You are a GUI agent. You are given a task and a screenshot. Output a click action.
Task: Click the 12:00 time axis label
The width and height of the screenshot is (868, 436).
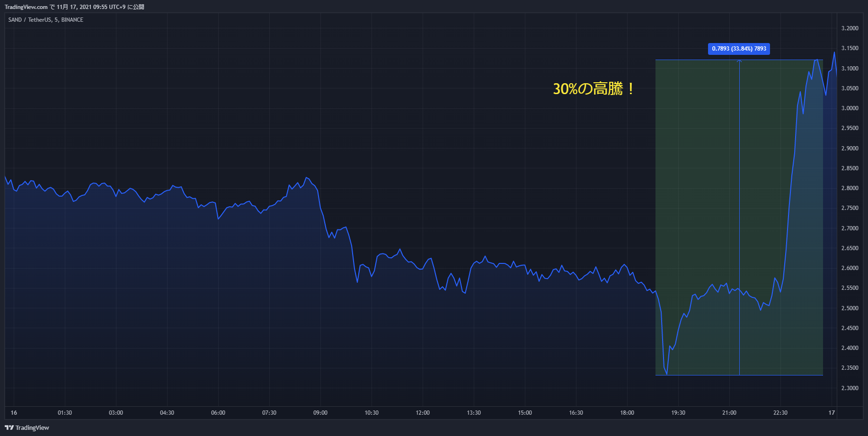pyautogui.click(x=423, y=413)
